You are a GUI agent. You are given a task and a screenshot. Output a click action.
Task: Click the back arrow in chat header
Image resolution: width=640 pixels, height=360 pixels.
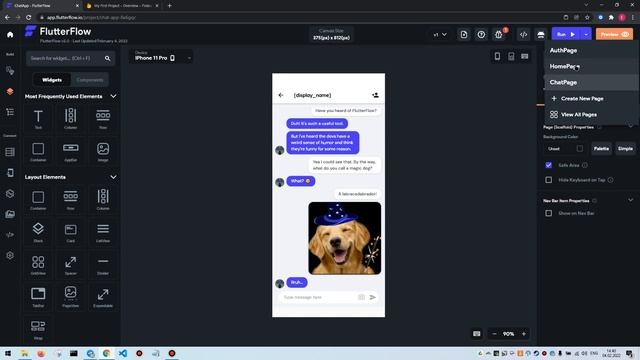(x=281, y=95)
